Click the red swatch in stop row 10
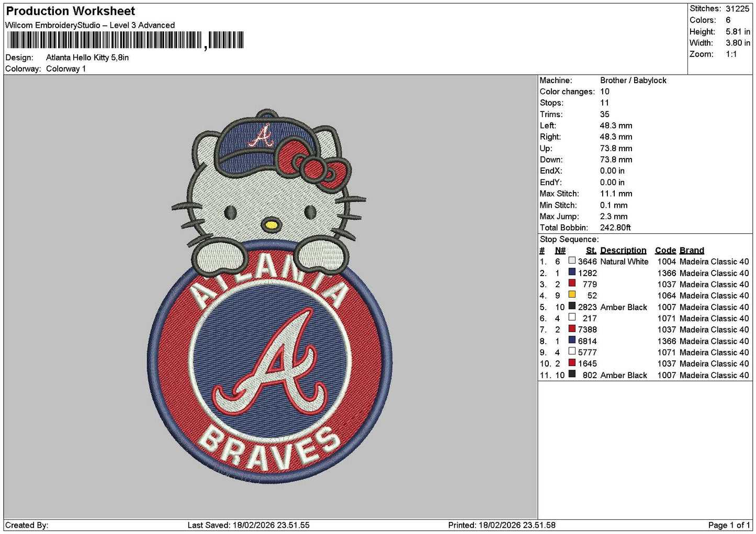This screenshot has width=756, height=534. point(572,362)
